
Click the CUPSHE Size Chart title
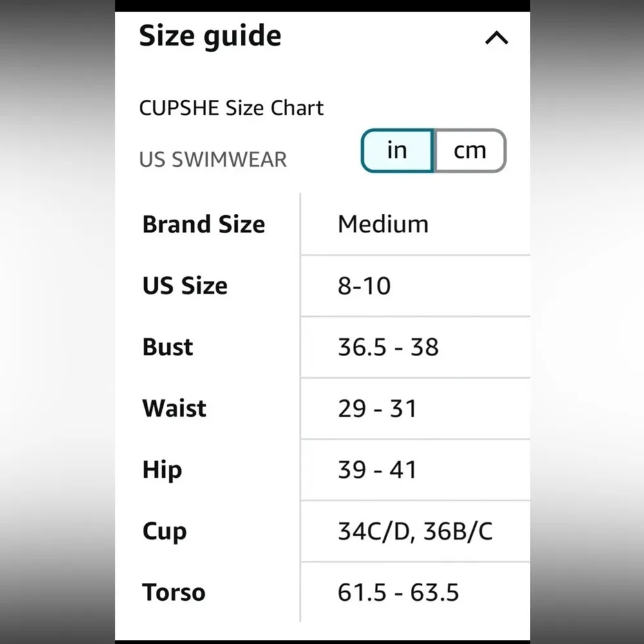click(x=231, y=108)
